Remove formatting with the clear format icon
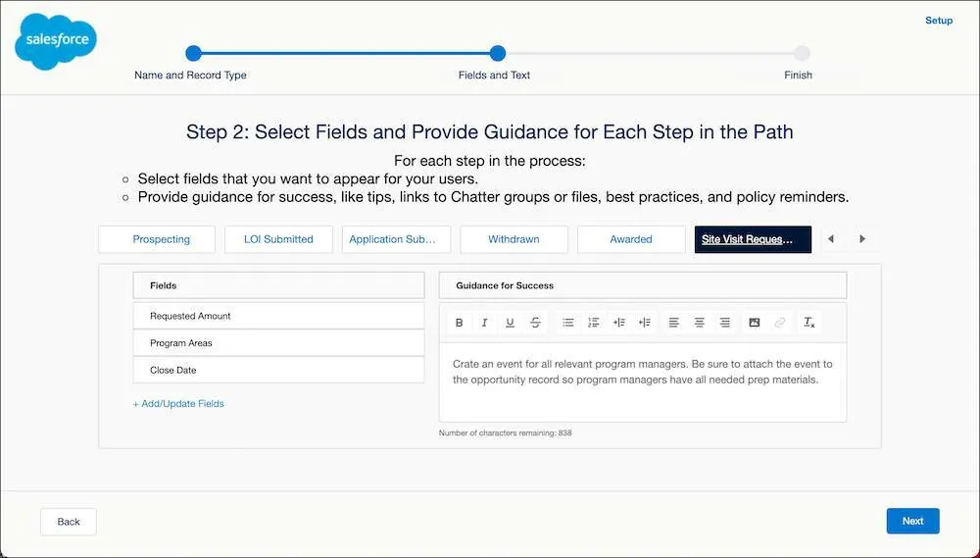The width and height of the screenshot is (980, 558). 809,323
